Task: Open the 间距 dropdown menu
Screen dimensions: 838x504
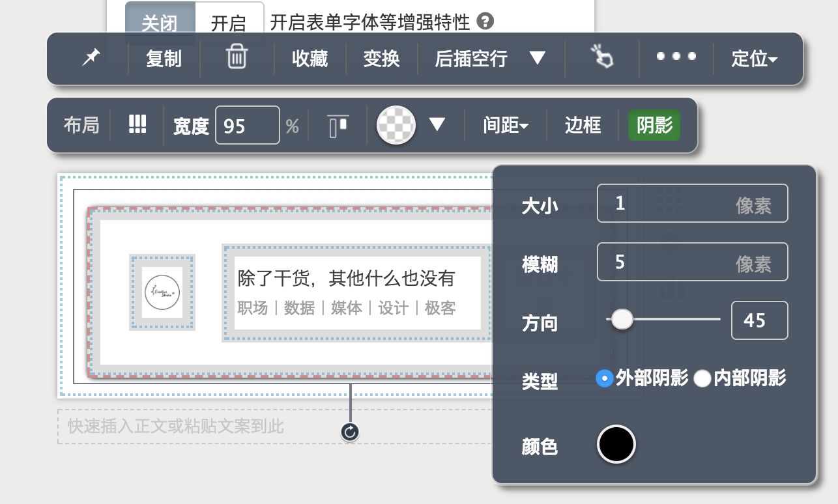Action: tap(506, 124)
